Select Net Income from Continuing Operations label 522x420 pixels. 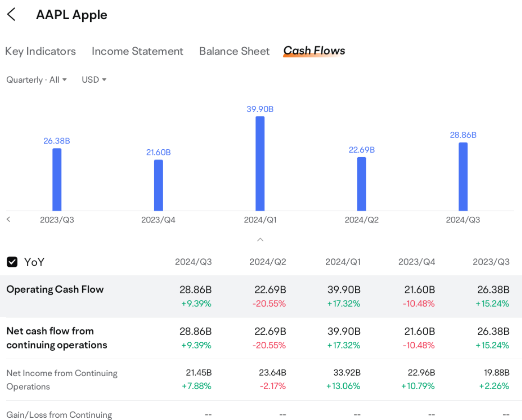tap(62, 380)
